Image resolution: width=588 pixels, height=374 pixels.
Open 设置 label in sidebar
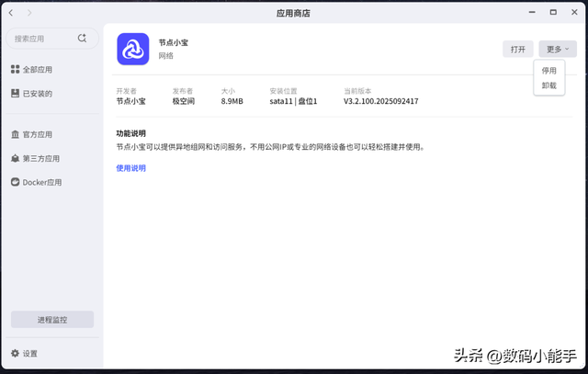point(29,354)
